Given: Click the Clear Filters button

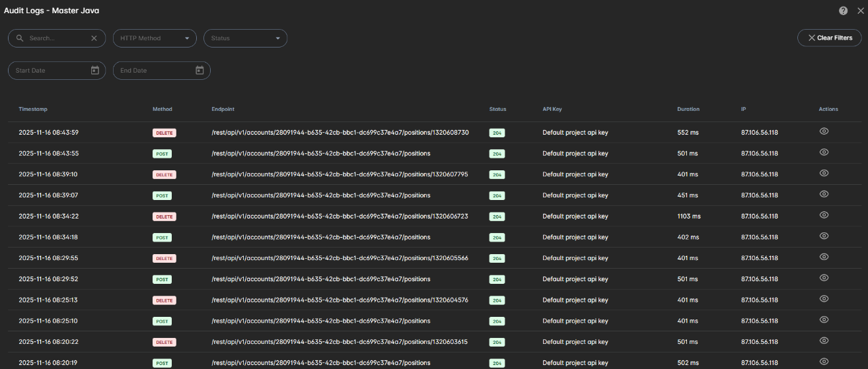Looking at the screenshot, I should pyautogui.click(x=830, y=38).
